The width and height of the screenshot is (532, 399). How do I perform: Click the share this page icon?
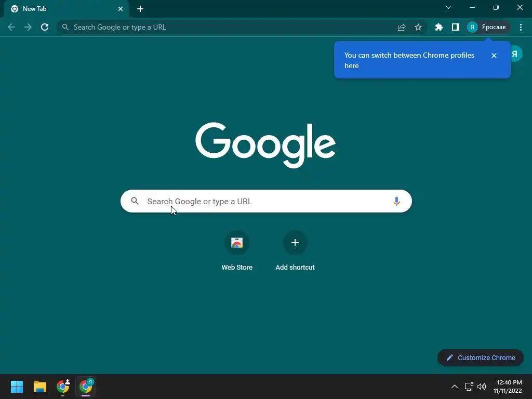click(402, 27)
